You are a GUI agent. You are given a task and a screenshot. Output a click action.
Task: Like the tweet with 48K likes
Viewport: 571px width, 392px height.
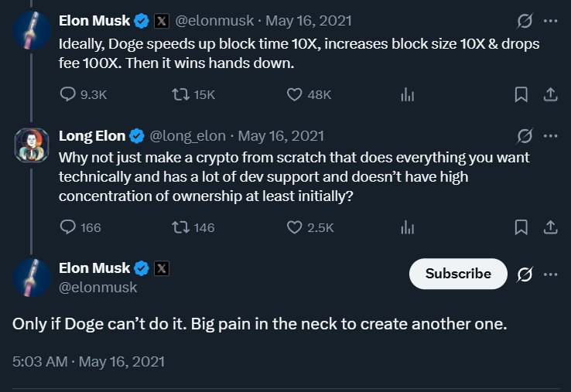coord(294,94)
